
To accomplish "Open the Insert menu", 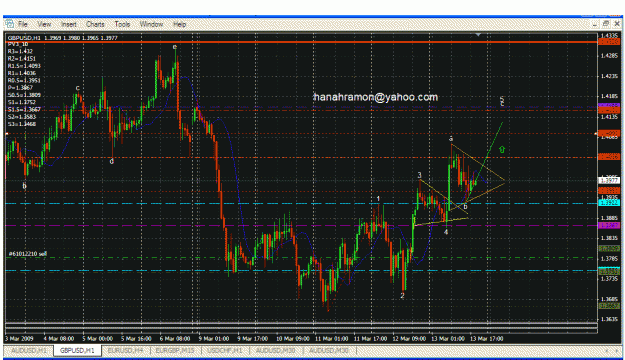I will (69, 24).
